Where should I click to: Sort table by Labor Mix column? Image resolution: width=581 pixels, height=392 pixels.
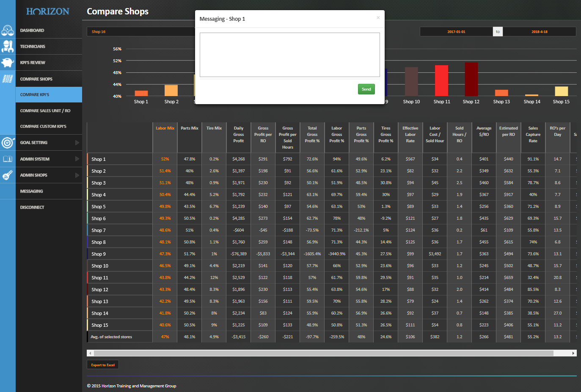(165, 128)
